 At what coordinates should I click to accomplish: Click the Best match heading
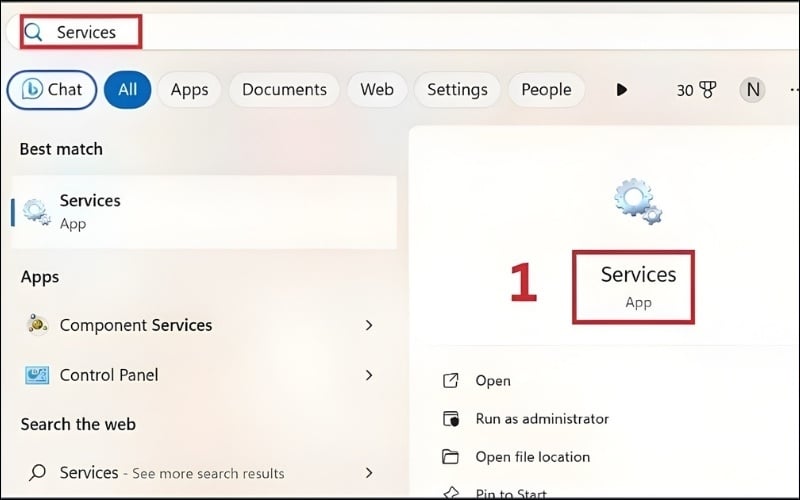tap(61, 149)
